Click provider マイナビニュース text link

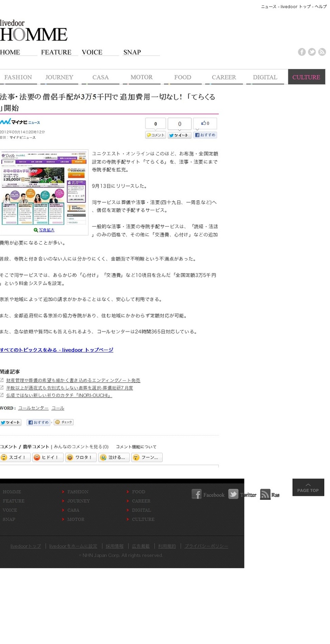(x=23, y=137)
